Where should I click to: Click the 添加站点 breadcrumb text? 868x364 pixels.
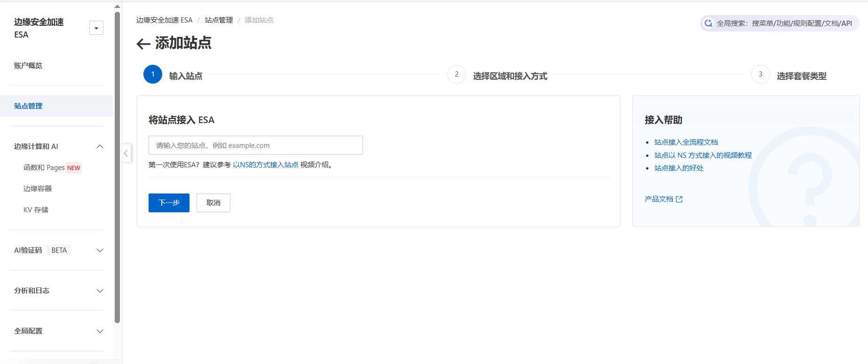click(259, 20)
